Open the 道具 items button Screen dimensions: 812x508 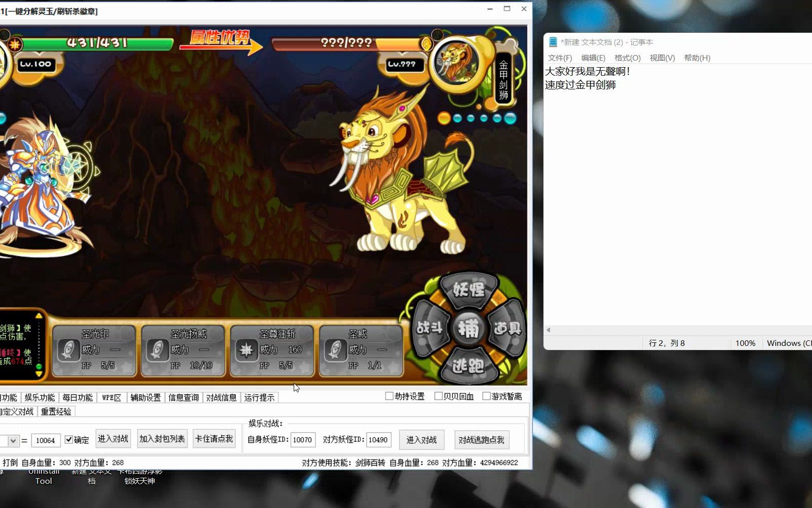(x=507, y=329)
